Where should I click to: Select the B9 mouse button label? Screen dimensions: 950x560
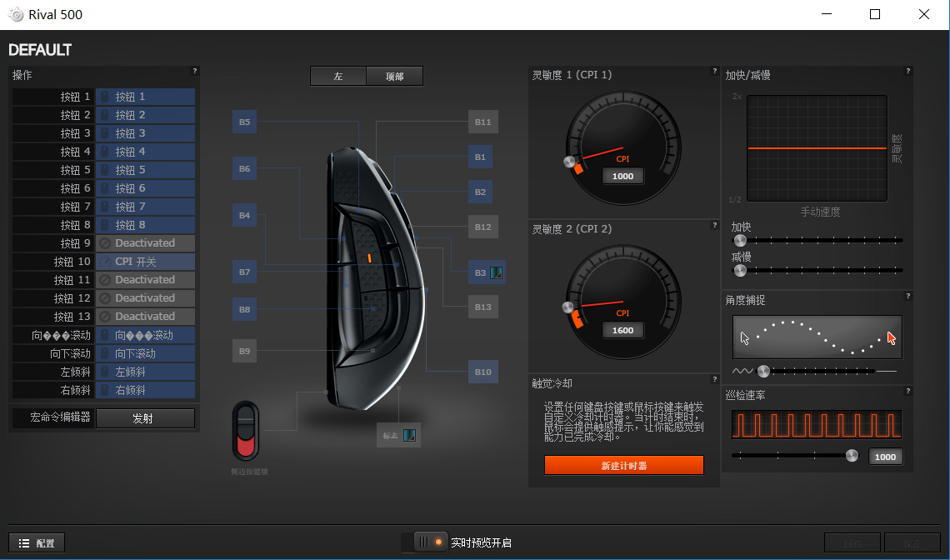[244, 351]
